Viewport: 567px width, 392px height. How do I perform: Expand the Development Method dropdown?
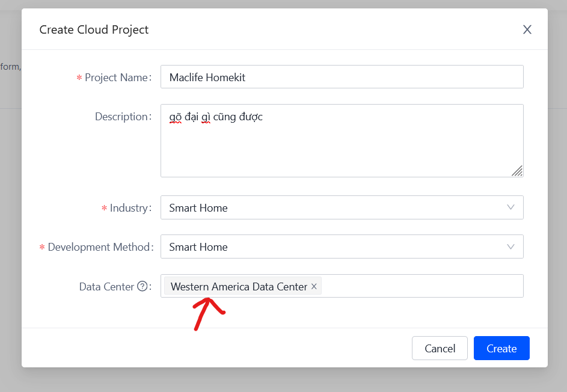click(337, 247)
